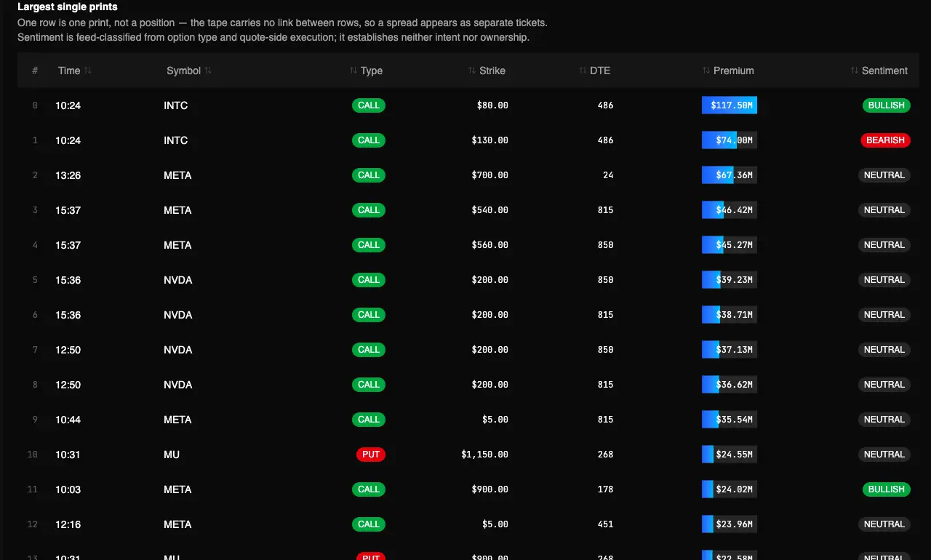
Task: Select the $560.00 strike value
Action: click(x=490, y=245)
